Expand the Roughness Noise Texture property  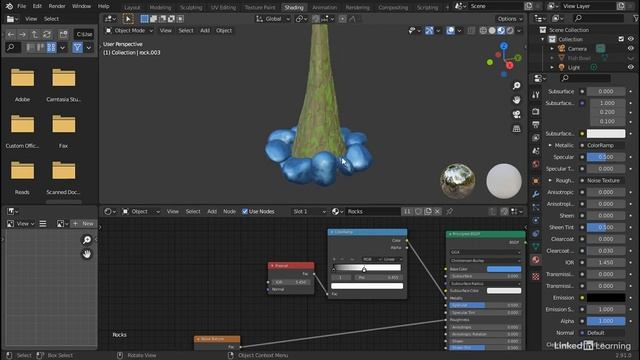(x=550, y=180)
